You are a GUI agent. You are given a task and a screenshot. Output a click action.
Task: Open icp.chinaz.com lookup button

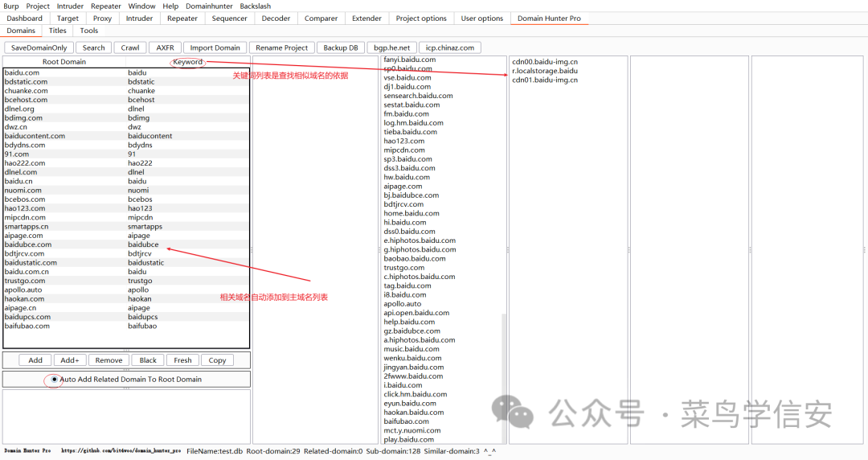tap(450, 47)
